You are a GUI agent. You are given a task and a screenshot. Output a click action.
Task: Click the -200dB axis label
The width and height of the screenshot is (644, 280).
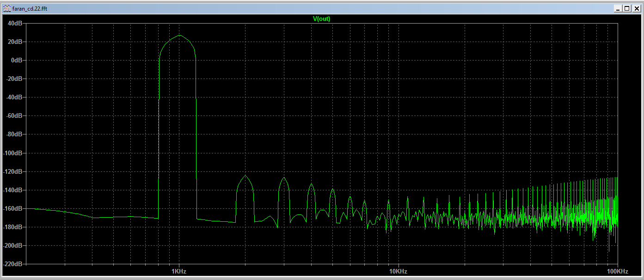pos(13,245)
